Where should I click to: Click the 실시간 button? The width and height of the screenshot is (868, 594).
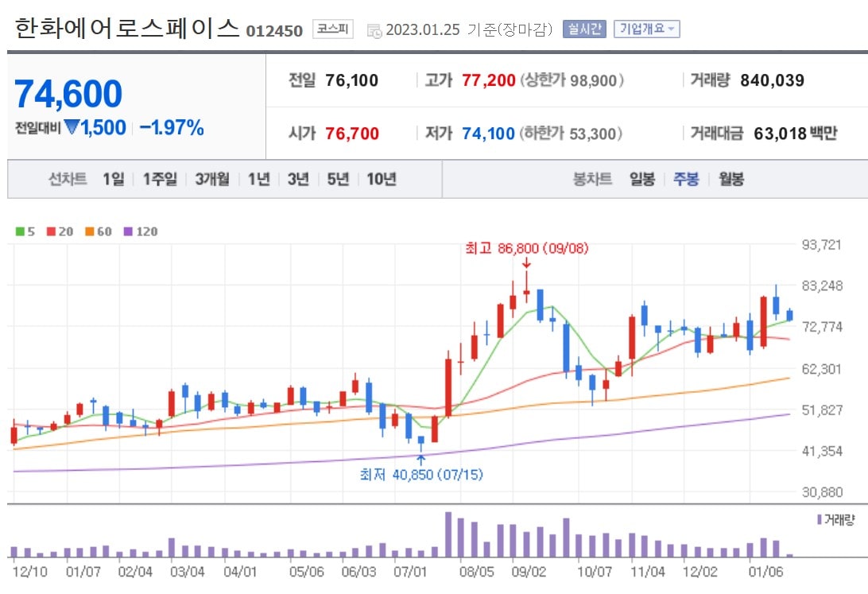[584, 29]
